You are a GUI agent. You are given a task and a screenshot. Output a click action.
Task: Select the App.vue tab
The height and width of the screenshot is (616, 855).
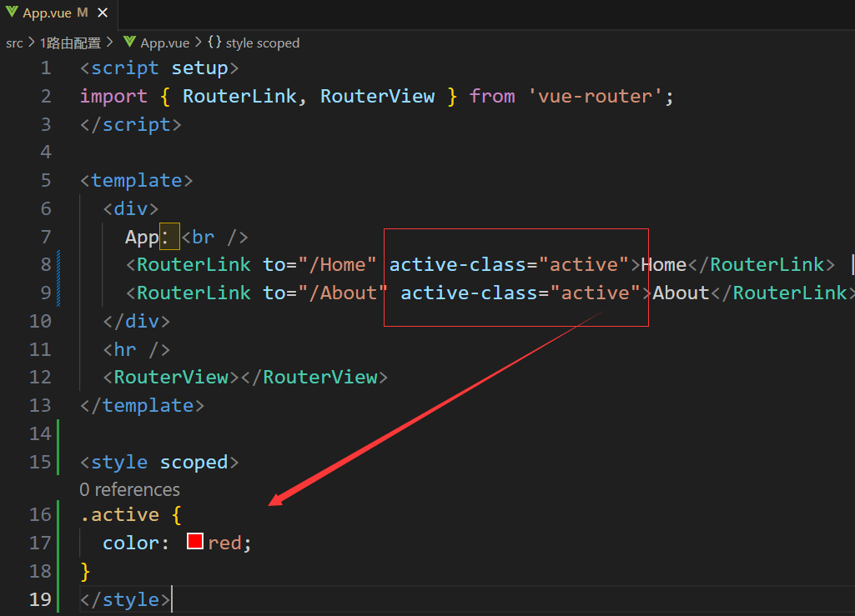click(x=58, y=13)
